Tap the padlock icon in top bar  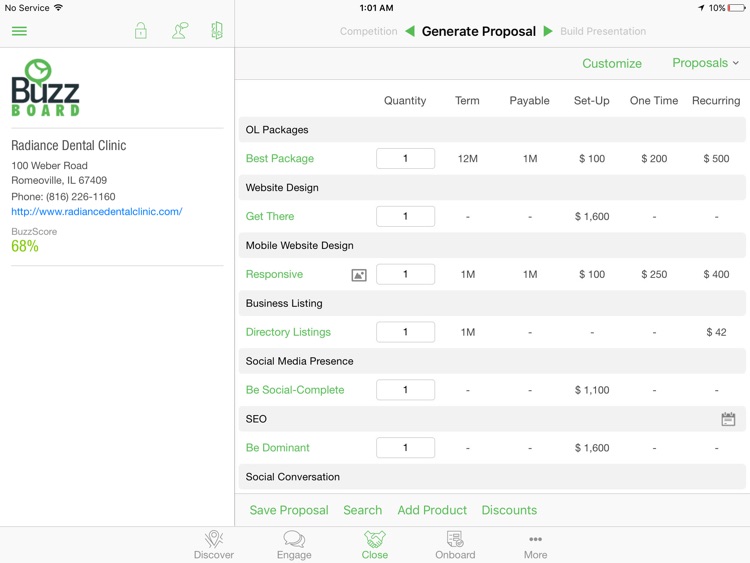tap(141, 31)
